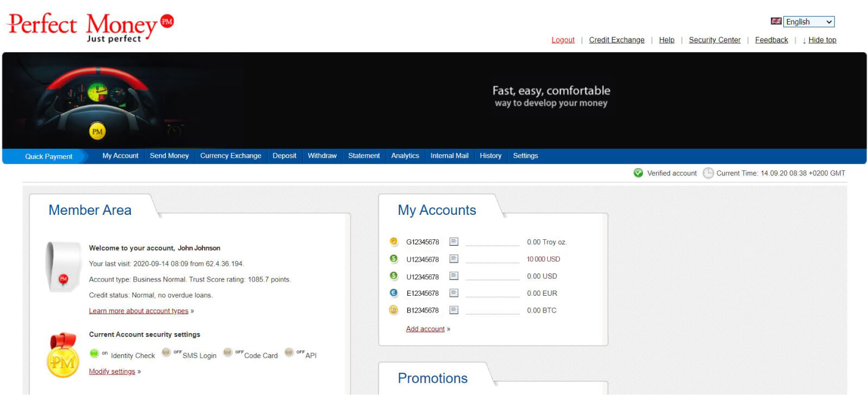
Task: Click the Bitcoin B12345678 account icon
Action: [394, 310]
